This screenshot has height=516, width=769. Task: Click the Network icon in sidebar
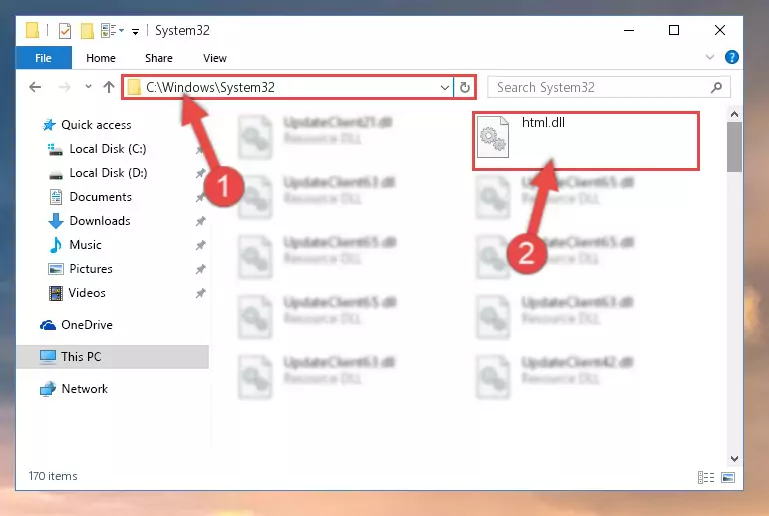click(x=48, y=389)
